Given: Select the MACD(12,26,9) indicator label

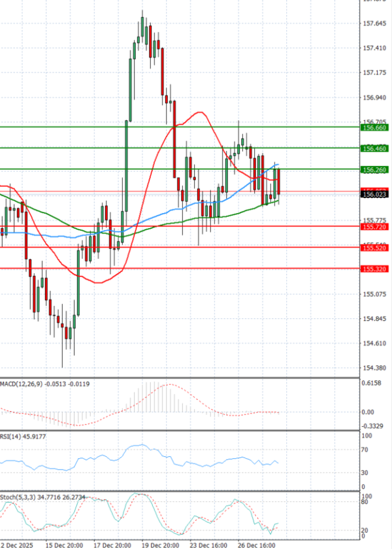Looking at the screenshot, I should [45, 384].
